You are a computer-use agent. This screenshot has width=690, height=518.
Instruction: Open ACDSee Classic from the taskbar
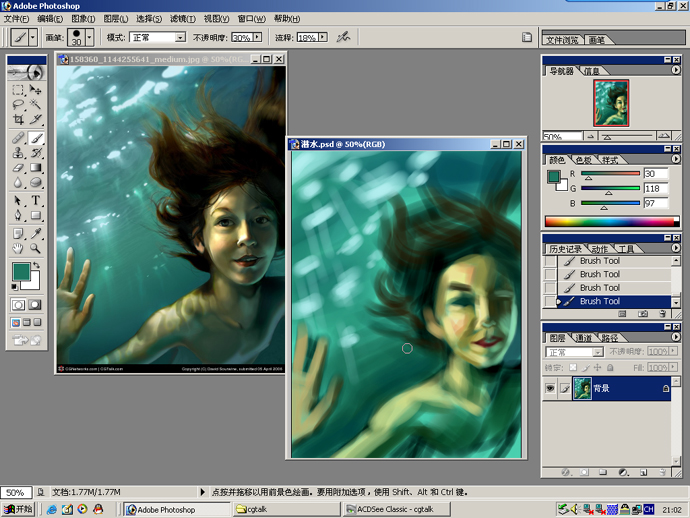(394, 509)
